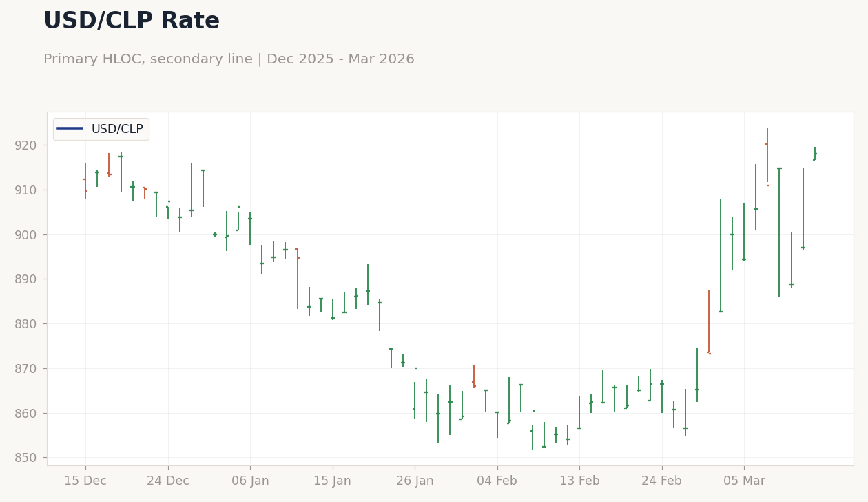The width and height of the screenshot is (868, 502).
Task: Click the x-axis label 05 Mar
Action: tap(744, 481)
